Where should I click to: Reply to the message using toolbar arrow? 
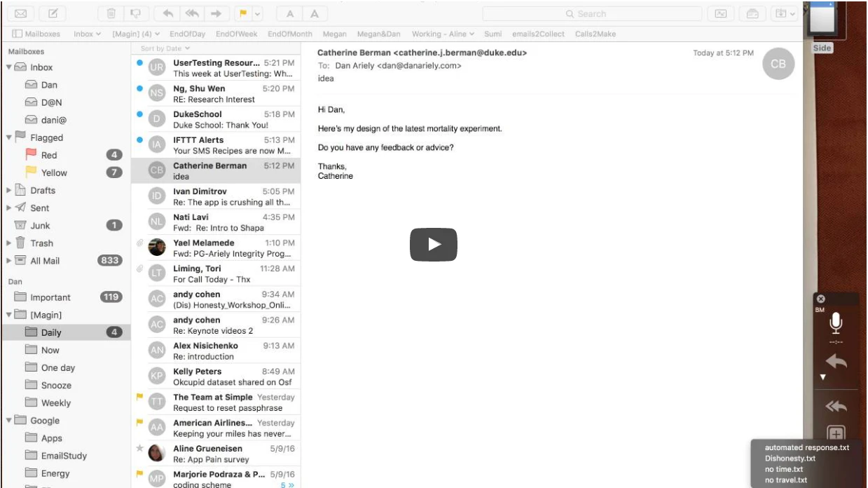pyautogui.click(x=168, y=13)
